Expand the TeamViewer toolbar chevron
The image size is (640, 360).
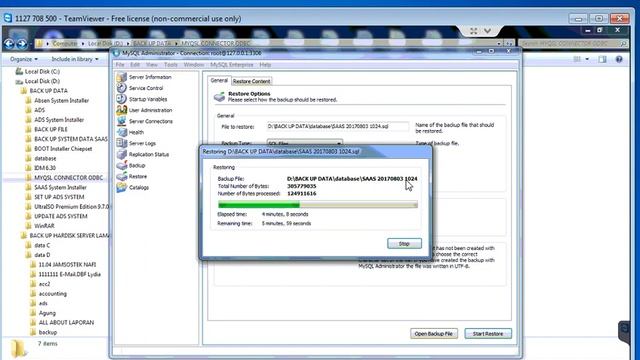[x=487, y=31]
